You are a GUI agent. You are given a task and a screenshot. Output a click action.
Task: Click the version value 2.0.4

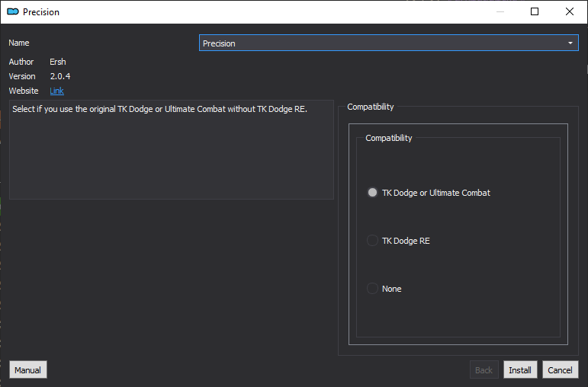click(x=60, y=76)
